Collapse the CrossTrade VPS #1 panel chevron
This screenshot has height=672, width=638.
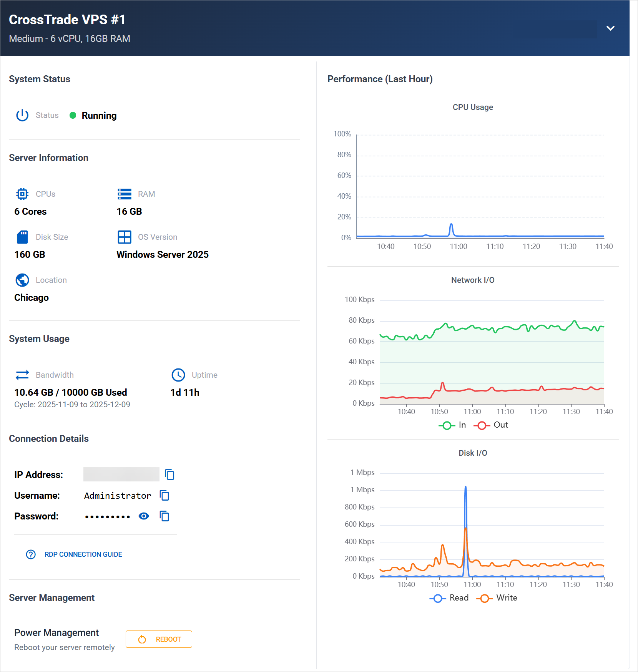(x=610, y=28)
